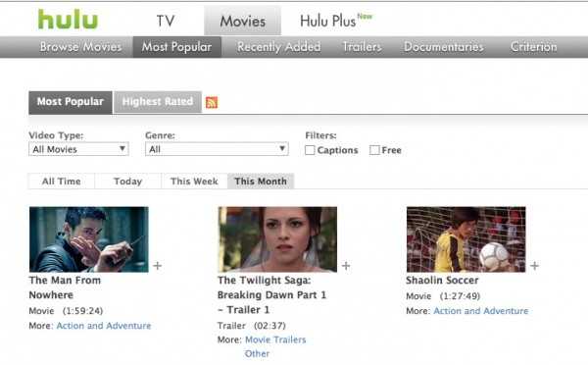Click plus icon next to Shaolin Soccer

[x=535, y=266]
